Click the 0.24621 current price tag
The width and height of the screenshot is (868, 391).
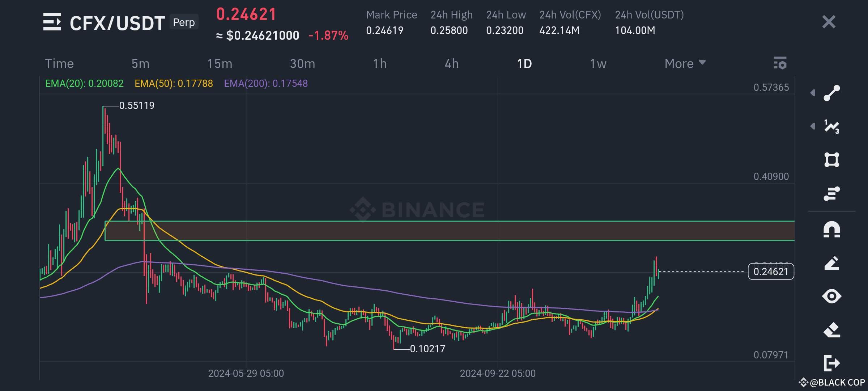pyautogui.click(x=771, y=272)
